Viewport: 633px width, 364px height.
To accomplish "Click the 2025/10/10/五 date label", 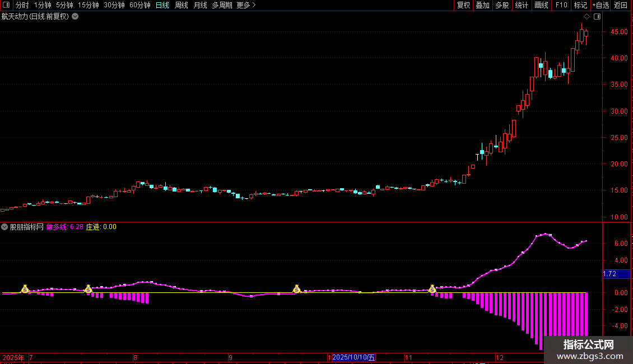I will pyautogui.click(x=353, y=357).
